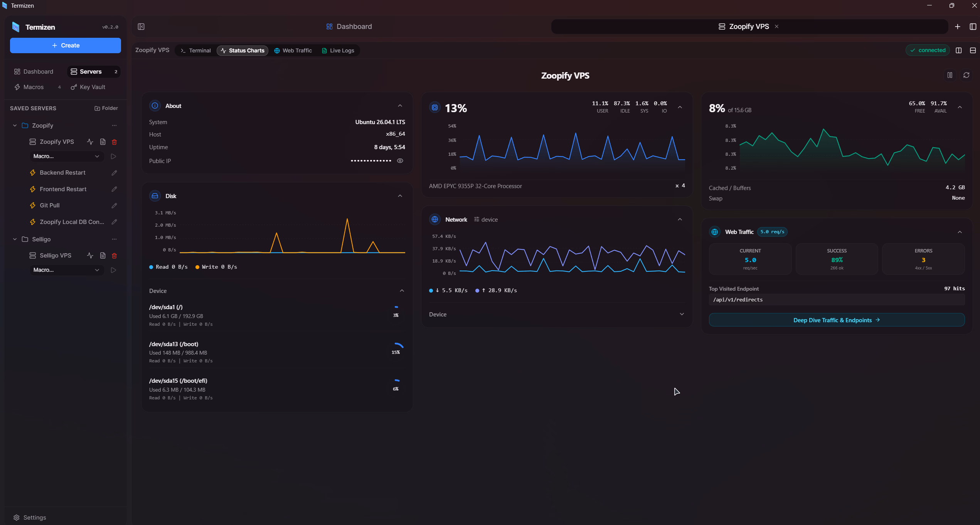This screenshot has width=980, height=525.
Task: Collapse the Zoopify folder tree
Action: [x=15, y=126]
